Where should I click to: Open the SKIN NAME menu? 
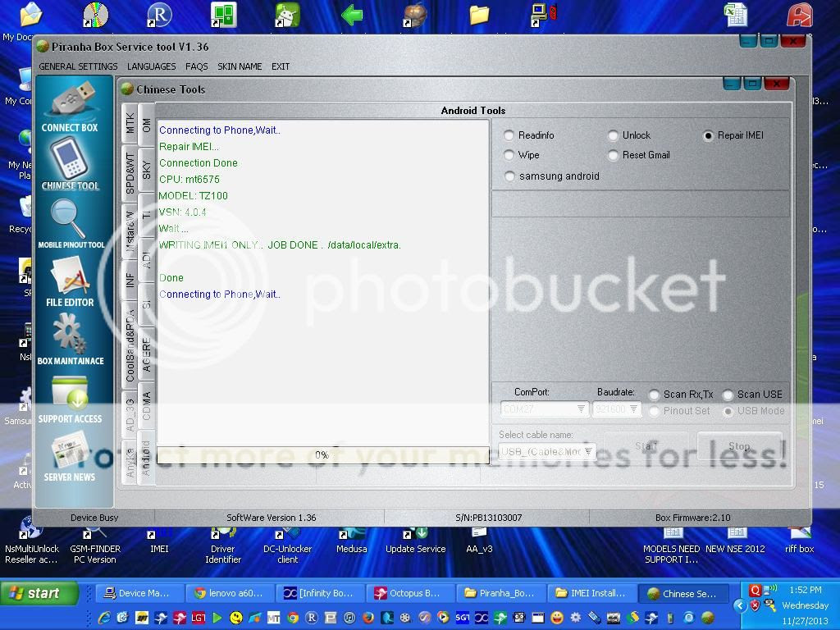click(x=240, y=66)
